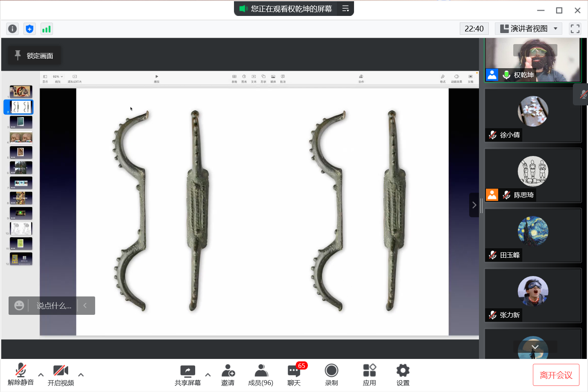
Task: Open the meeting info icon
Action: tap(13, 29)
